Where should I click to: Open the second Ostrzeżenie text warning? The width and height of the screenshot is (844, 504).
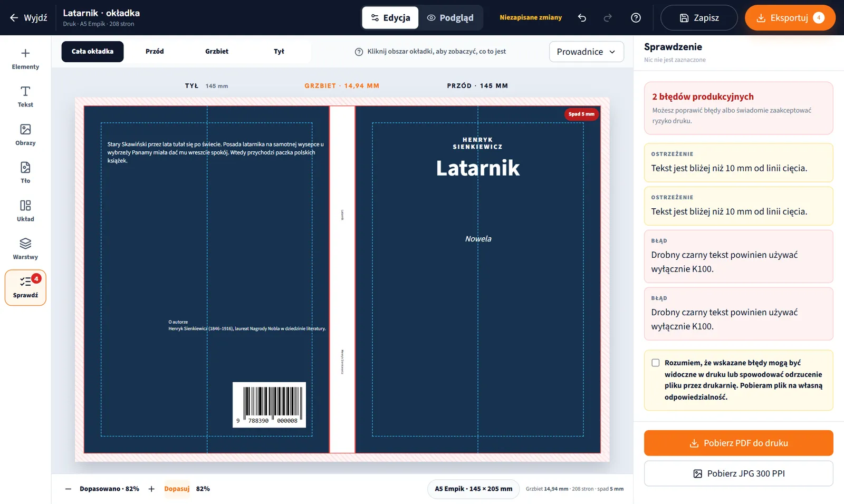click(x=738, y=206)
